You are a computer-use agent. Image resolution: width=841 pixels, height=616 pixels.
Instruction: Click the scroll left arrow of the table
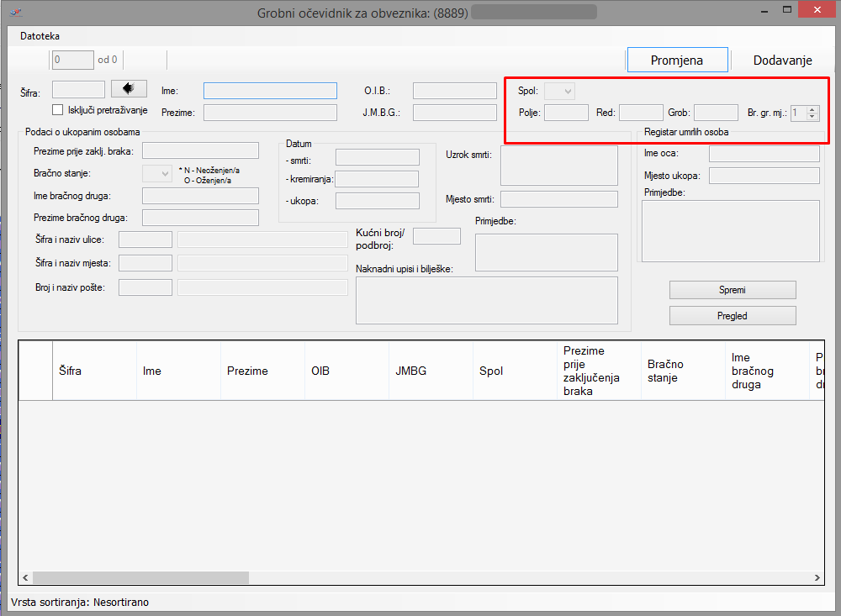pyautogui.click(x=25, y=578)
